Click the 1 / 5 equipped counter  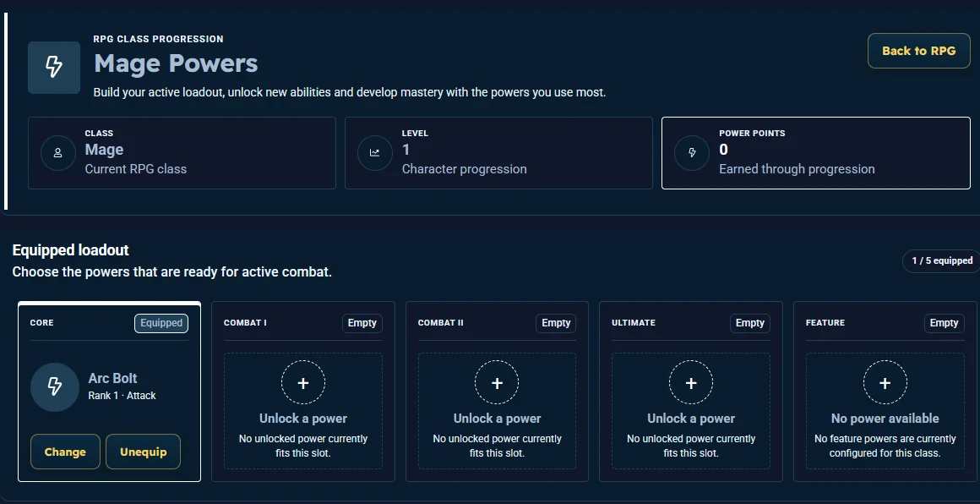[x=942, y=260]
